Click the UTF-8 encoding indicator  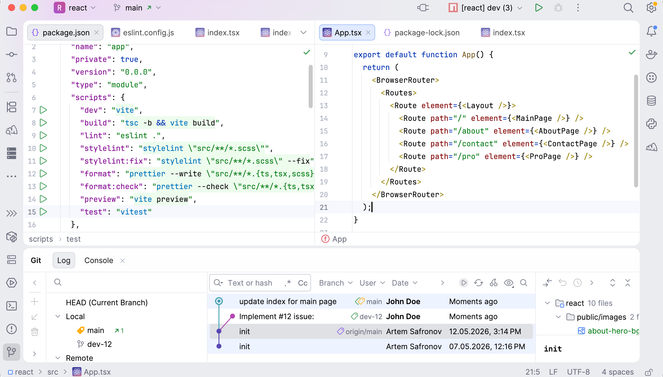coord(578,372)
